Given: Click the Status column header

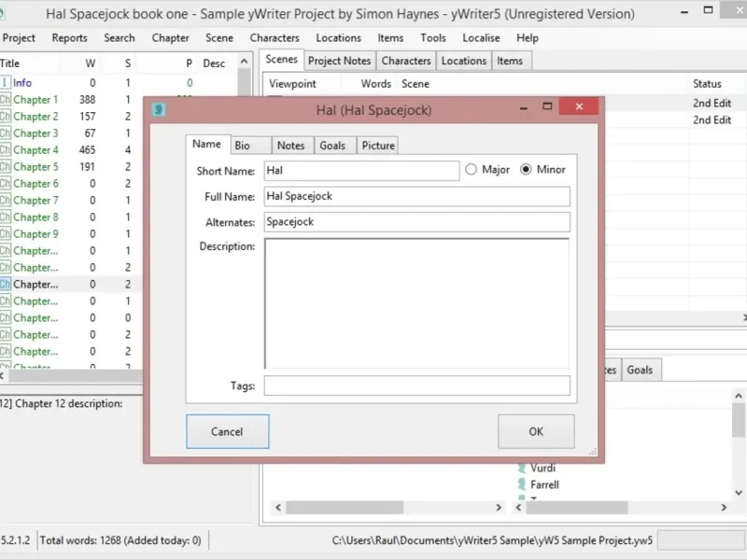Looking at the screenshot, I should point(707,84).
